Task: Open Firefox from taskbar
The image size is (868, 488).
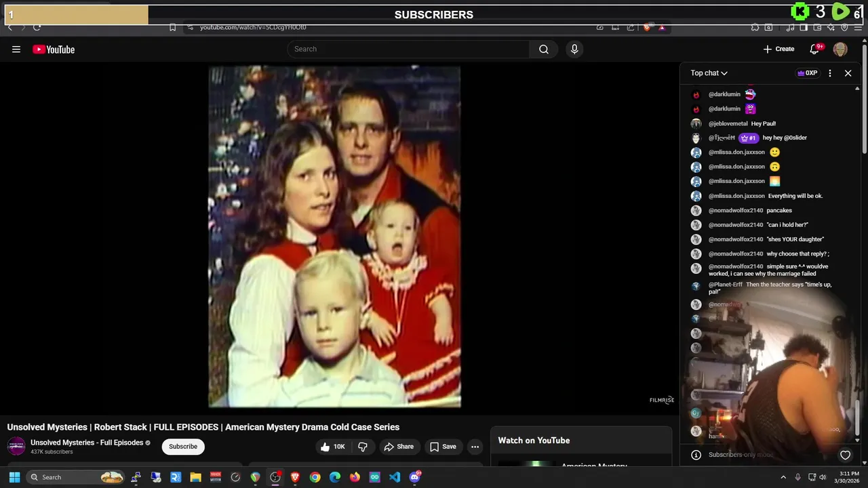Action: (x=355, y=477)
